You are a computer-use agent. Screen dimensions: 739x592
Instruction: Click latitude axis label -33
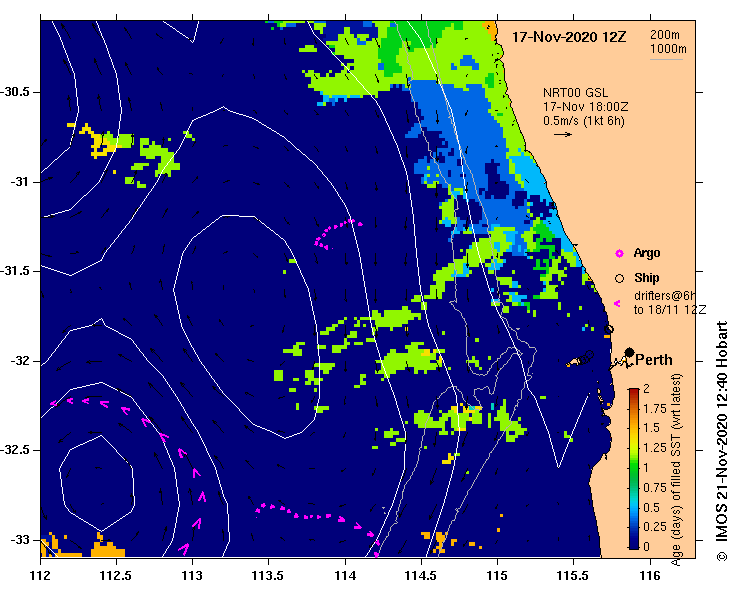(20, 540)
